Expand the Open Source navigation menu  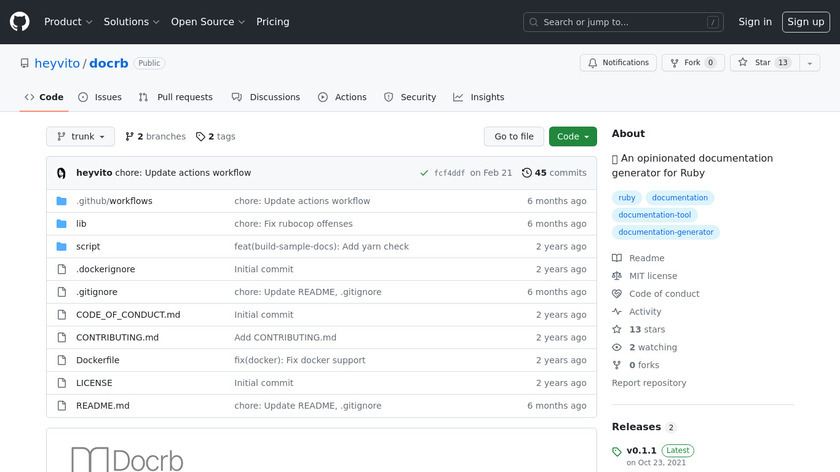click(x=208, y=22)
